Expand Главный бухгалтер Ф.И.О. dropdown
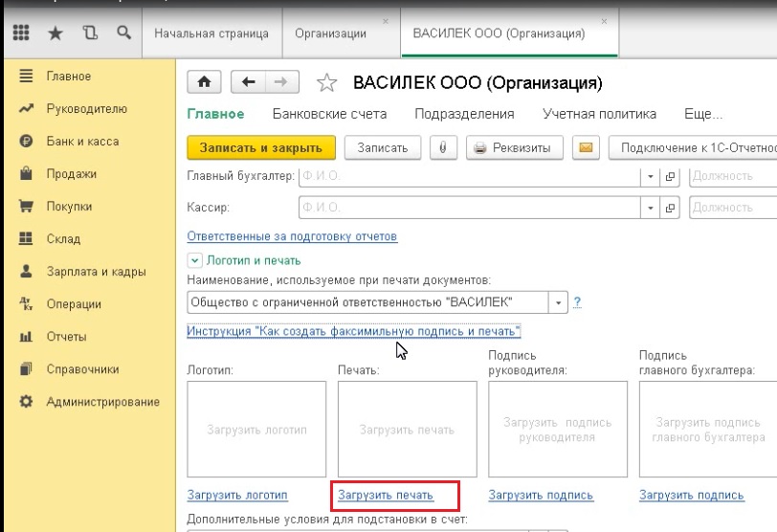777x532 pixels. 650,176
